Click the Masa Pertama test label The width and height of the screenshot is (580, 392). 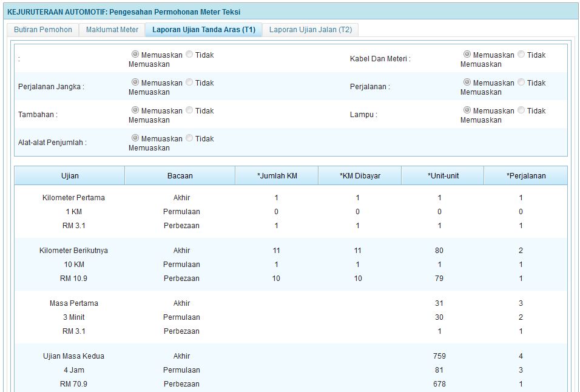point(73,303)
